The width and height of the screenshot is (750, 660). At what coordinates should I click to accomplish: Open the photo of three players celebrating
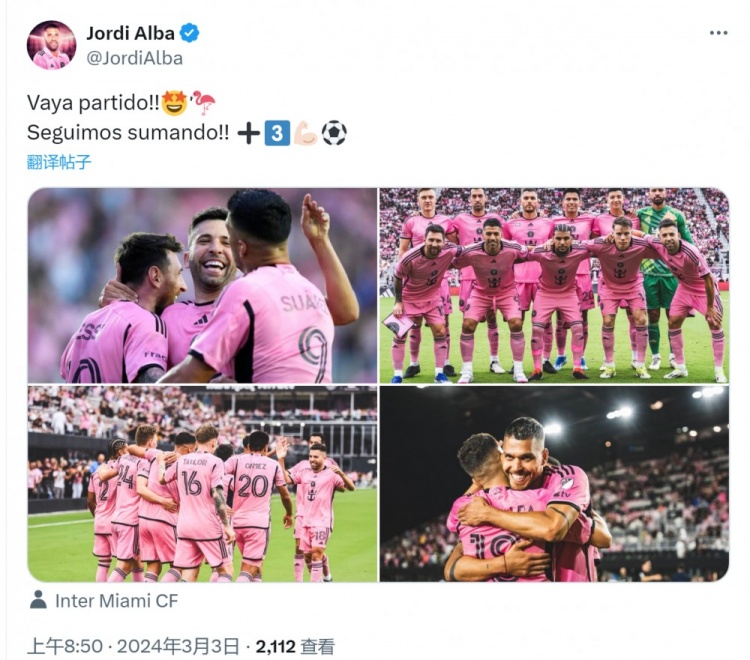coord(202,286)
